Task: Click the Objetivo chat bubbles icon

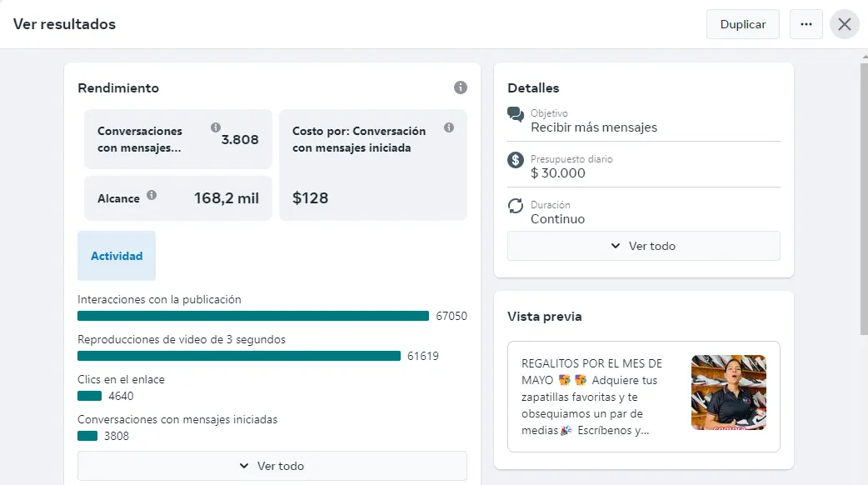Action: pyautogui.click(x=516, y=114)
